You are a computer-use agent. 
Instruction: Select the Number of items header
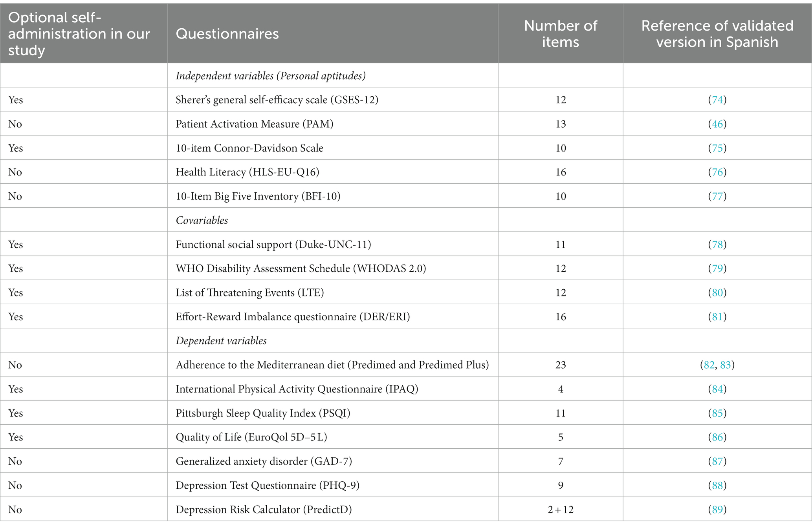click(561, 34)
